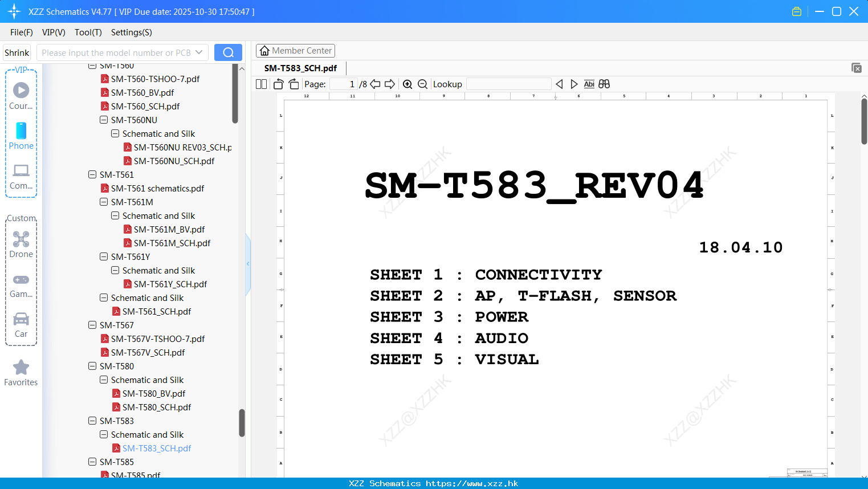The height and width of the screenshot is (489, 868).
Task: Select the SM-T583_SCH.pdf document tab
Action: (300, 68)
